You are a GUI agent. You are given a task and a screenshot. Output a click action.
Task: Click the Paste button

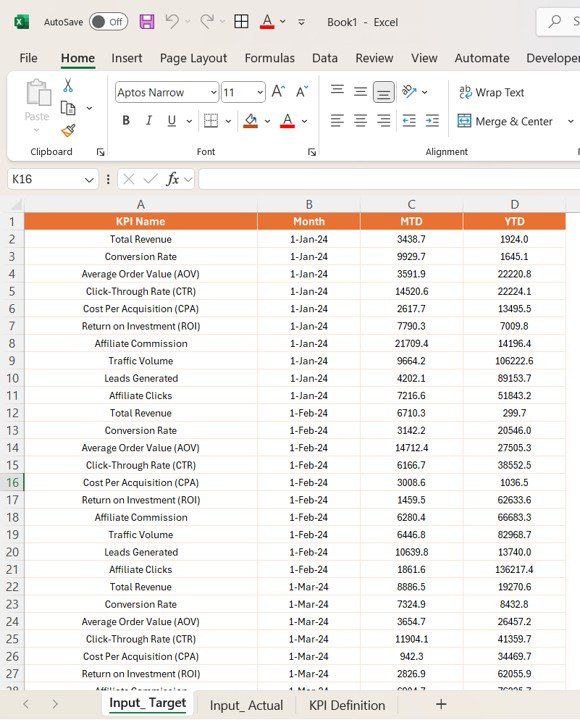tap(37, 100)
